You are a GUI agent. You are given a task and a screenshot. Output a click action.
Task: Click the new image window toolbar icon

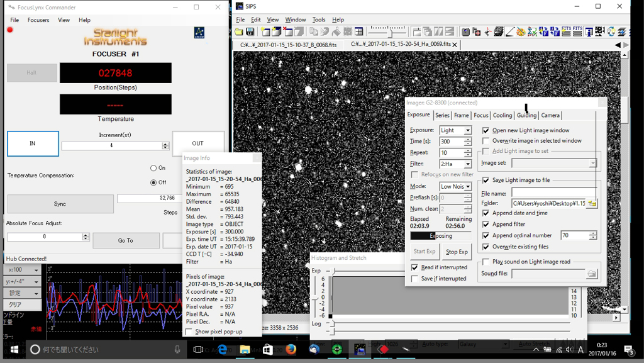[x=265, y=31]
